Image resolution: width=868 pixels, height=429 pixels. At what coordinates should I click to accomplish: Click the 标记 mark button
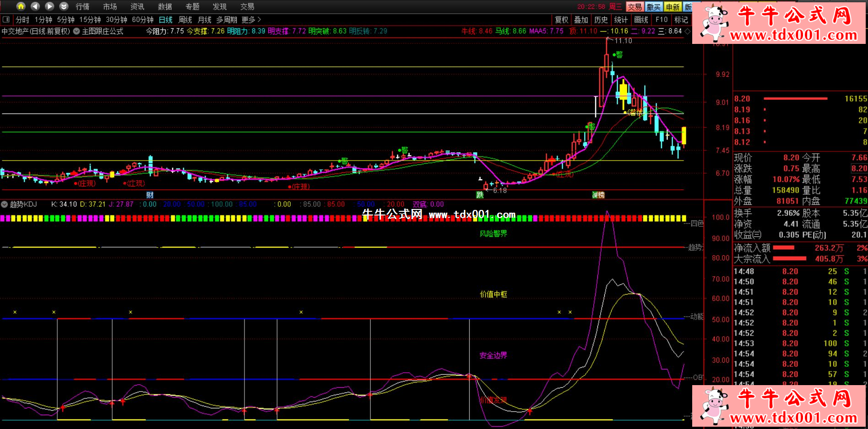681,20
